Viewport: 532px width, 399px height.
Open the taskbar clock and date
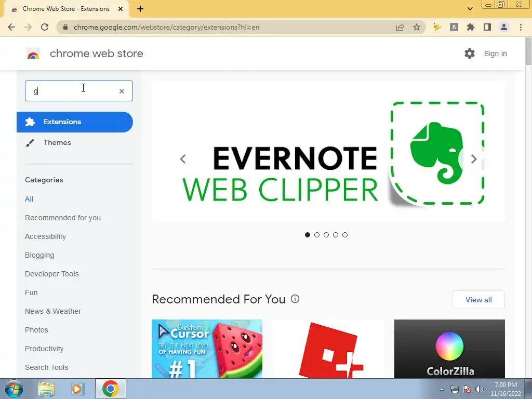[505, 389]
